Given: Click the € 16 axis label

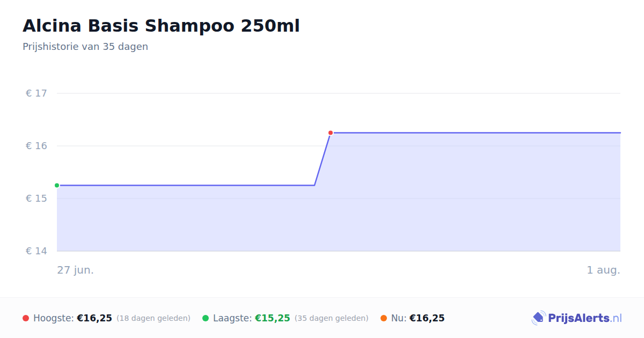Looking at the screenshot, I should pos(36,146).
